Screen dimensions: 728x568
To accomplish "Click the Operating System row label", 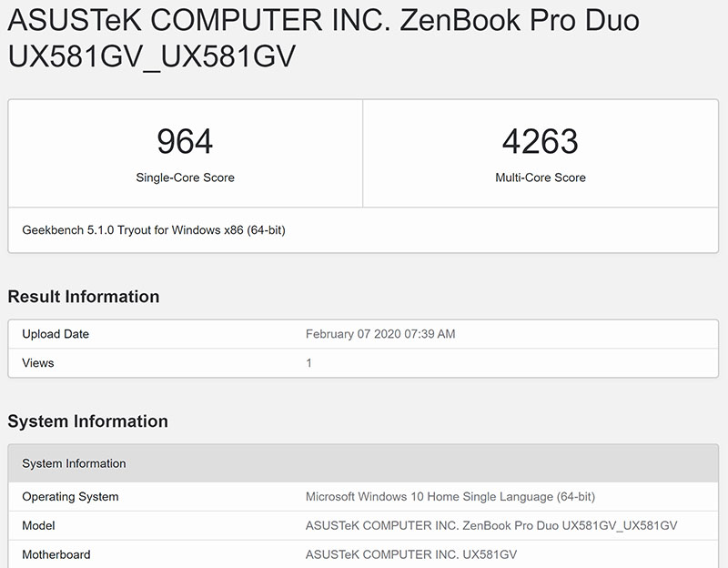I will tap(70, 497).
